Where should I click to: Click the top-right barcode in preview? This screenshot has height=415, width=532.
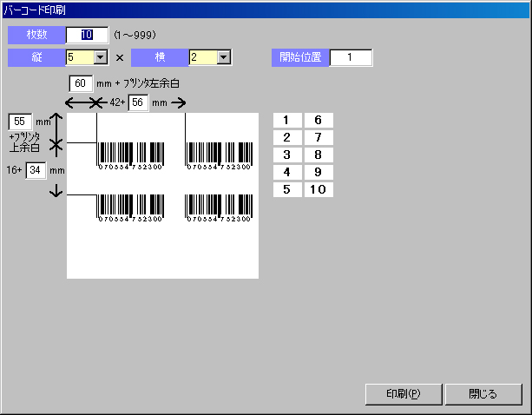click(219, 155)
